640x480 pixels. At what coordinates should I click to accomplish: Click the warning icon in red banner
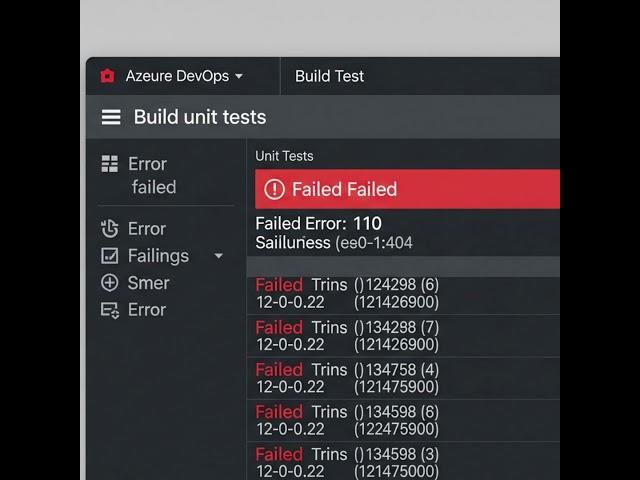[x=274, y=190]
